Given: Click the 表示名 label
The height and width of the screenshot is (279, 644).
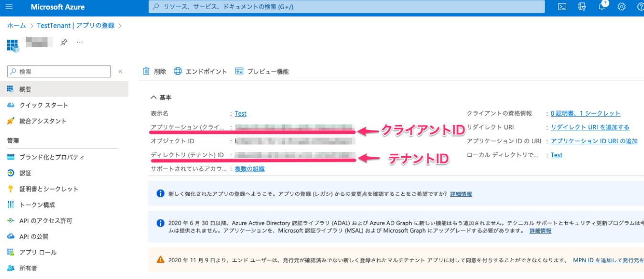Looking at the screenshot, I should (160, 114).
